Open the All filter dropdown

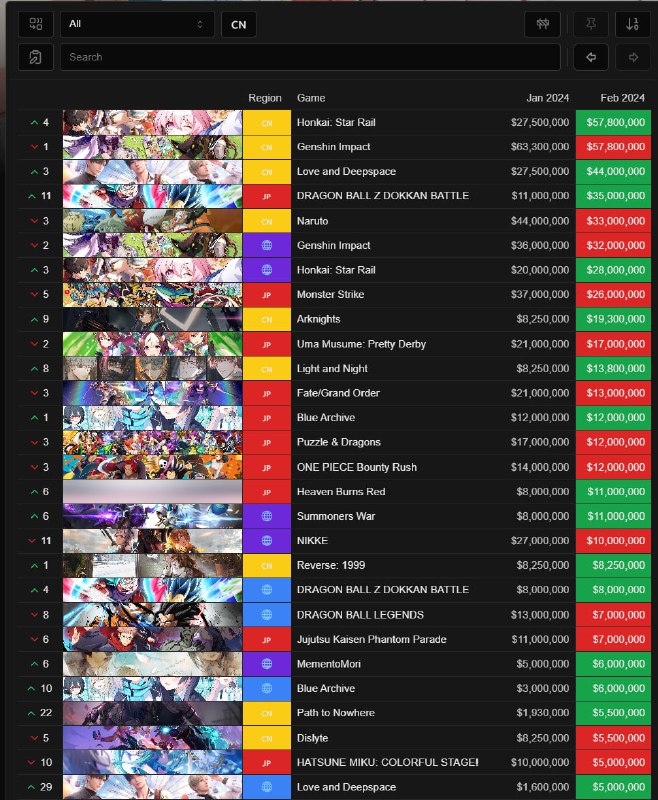[x=137, y=24]
